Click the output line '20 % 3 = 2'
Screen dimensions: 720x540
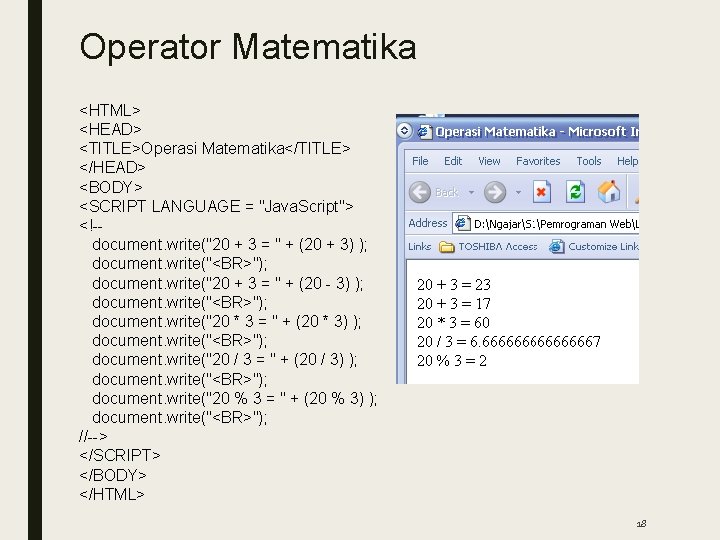[x=452, y=361]
